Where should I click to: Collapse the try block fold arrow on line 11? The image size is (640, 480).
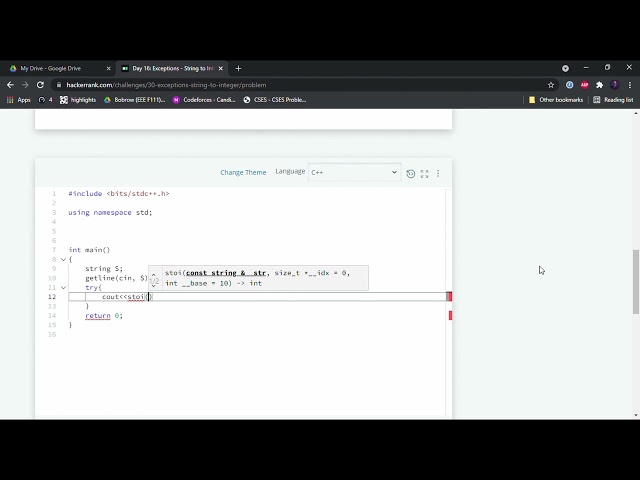pos(63,288)
